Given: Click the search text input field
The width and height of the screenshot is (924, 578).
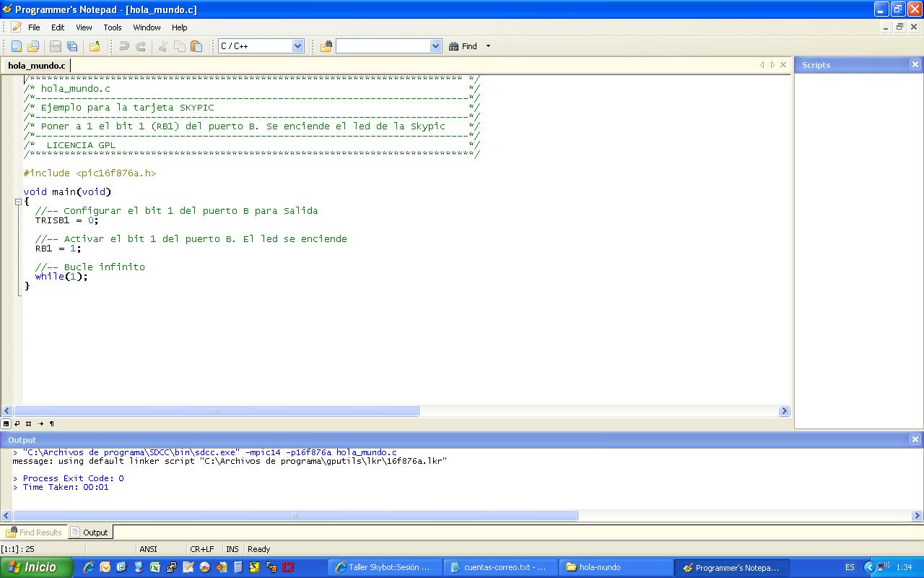Looking at the screenshot, I should click(383, 46).
